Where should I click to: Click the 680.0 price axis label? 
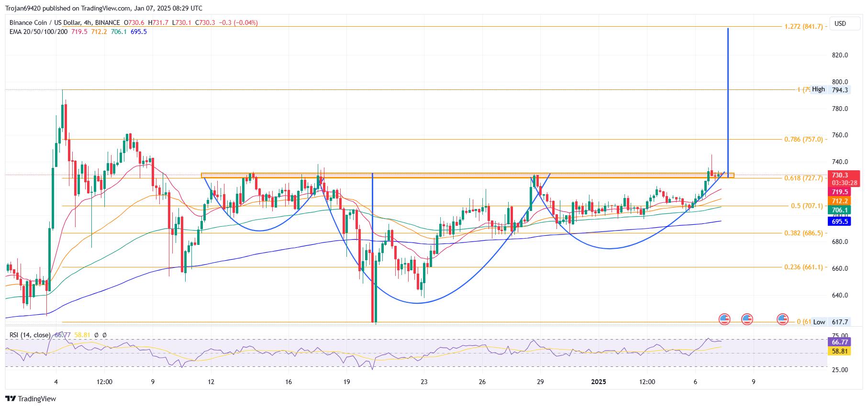pyautogui.click(x=840, y=242)
